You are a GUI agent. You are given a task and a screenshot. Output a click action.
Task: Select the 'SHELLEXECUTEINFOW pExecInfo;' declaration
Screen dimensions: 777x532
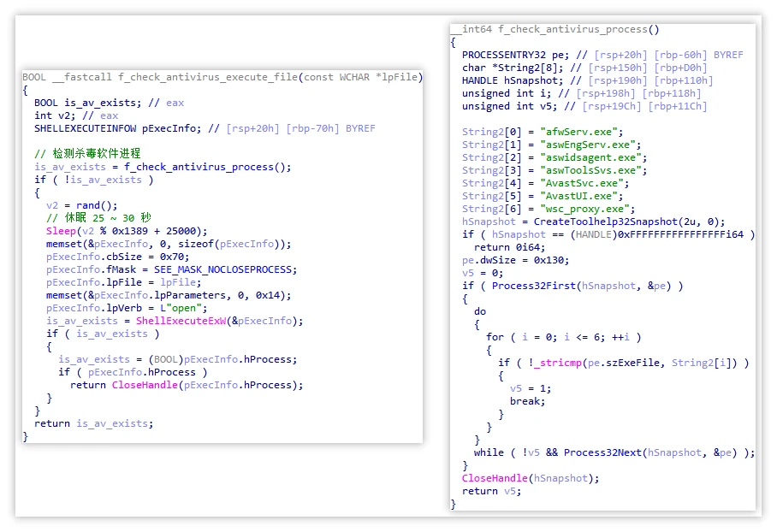[x=118, y=128]
